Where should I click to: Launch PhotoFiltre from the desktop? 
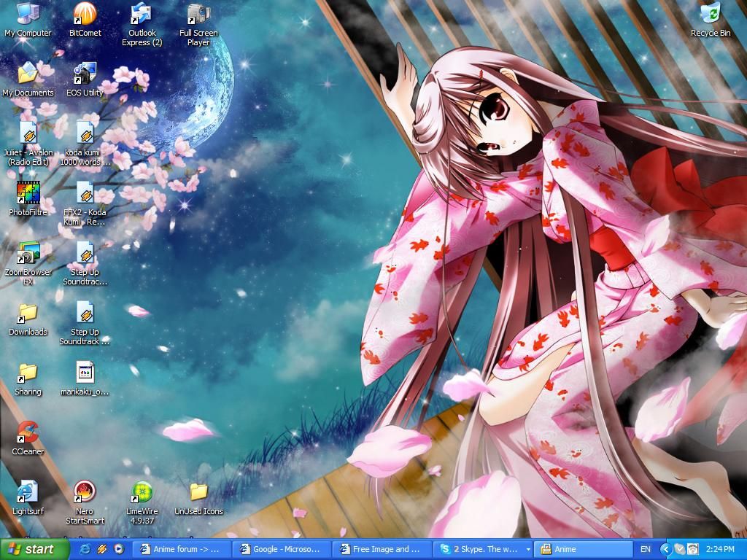point(28,199)
